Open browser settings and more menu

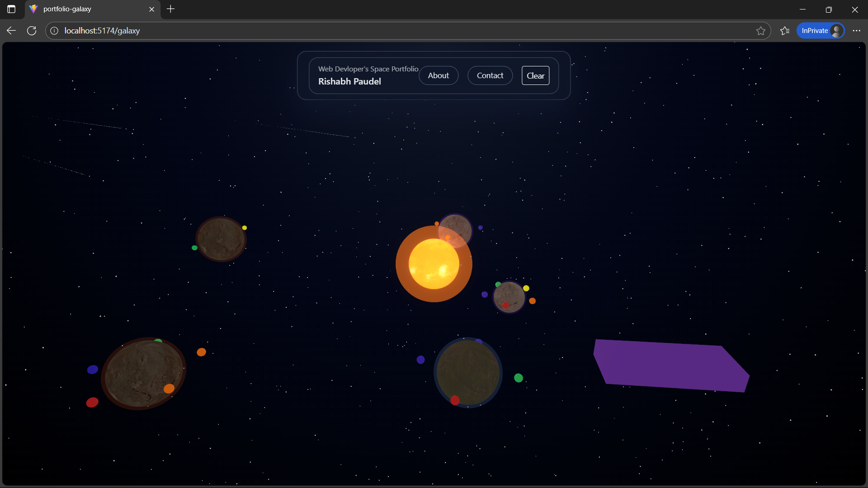856,31
